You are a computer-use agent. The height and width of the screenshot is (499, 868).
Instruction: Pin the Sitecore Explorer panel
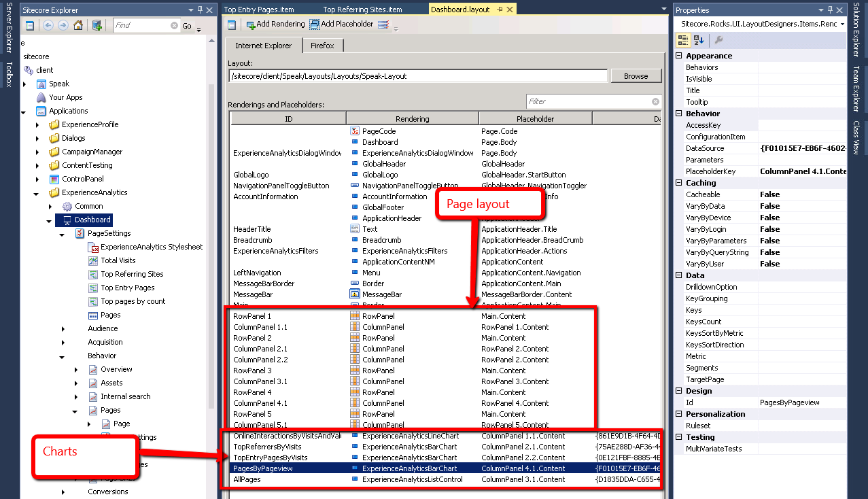(200, 10)
